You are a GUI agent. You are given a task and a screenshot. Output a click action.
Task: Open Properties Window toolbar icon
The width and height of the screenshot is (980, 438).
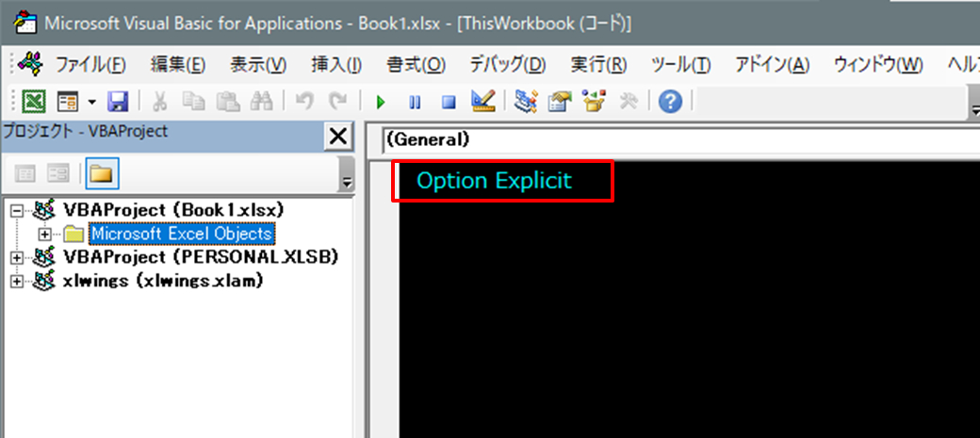point(560,101)
